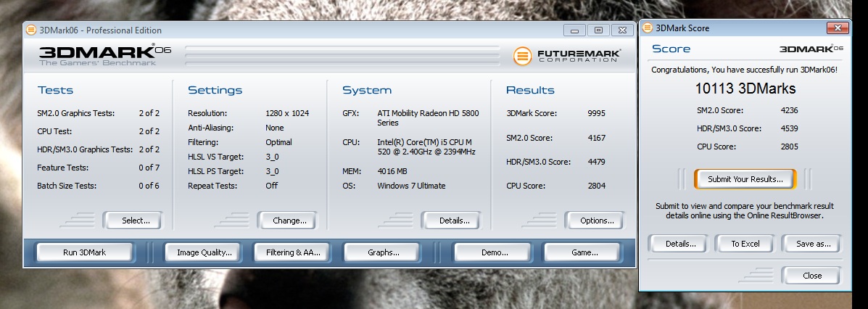This screenshot has height=309, width=868.
Task: Click Anti-Aliasing value 'None'
Action: click(x=275, y=128)
